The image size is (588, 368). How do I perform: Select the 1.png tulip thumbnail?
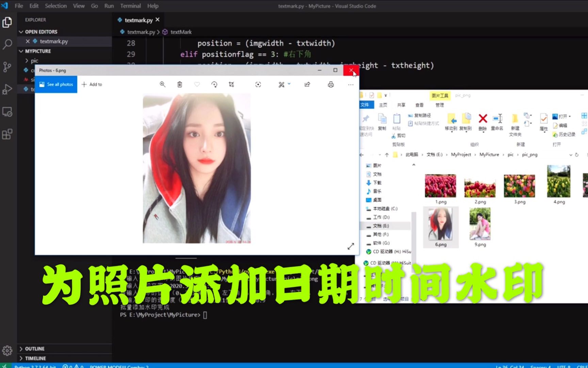pos(440,186)
